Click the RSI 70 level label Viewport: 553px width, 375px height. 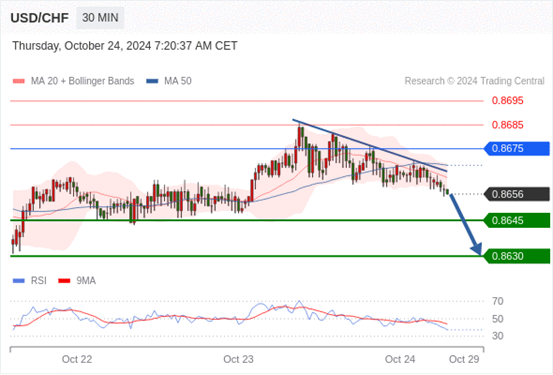(498, 301)
